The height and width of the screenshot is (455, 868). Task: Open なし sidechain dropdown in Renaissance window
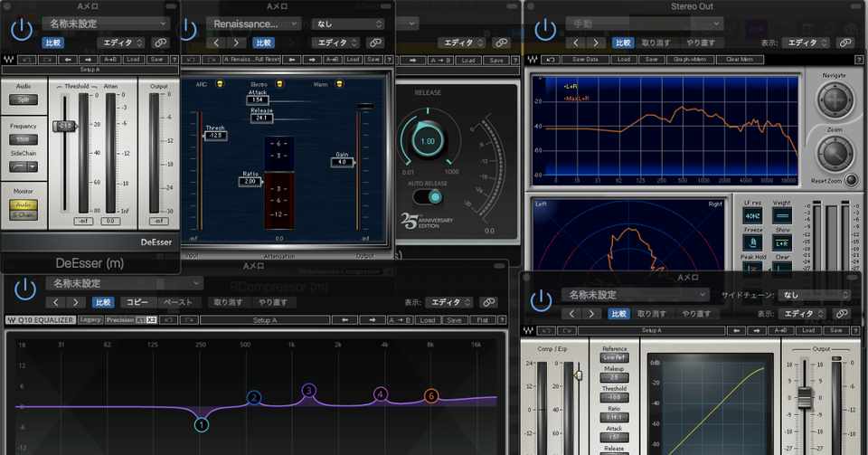pyautogui.click(x=347, y=24)
